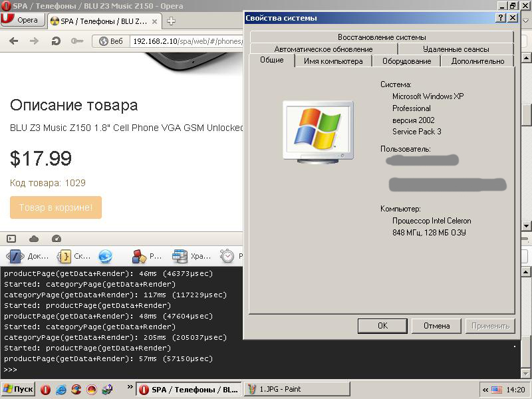Open the Оборудование tab

(406, 61)
